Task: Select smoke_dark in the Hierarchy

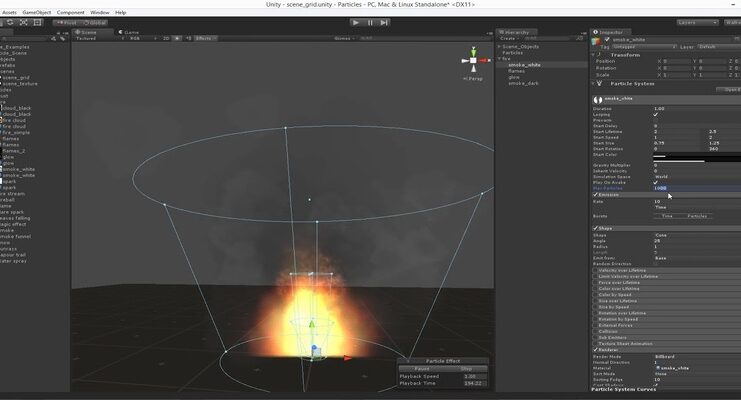Action: [523, 83]
